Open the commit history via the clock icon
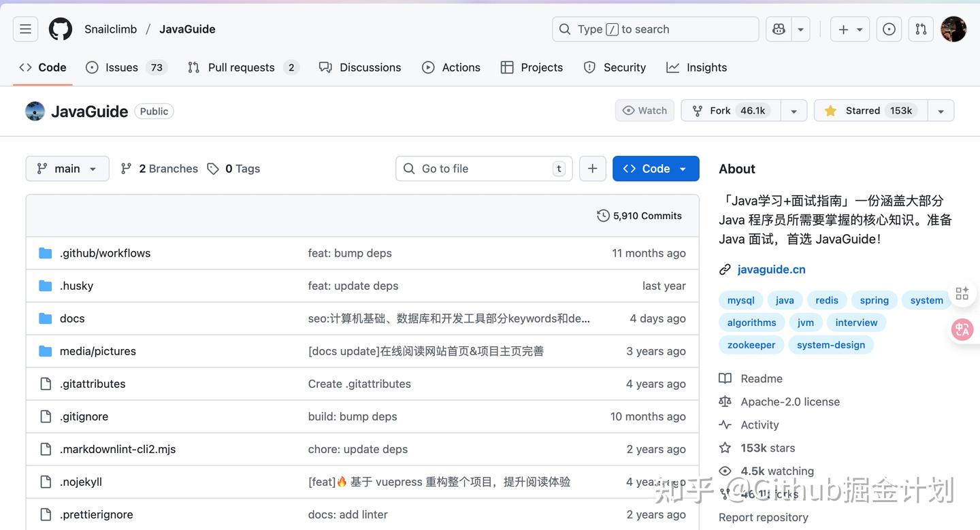The width and height of the screenshot is (980, 530). coord(603,215)
